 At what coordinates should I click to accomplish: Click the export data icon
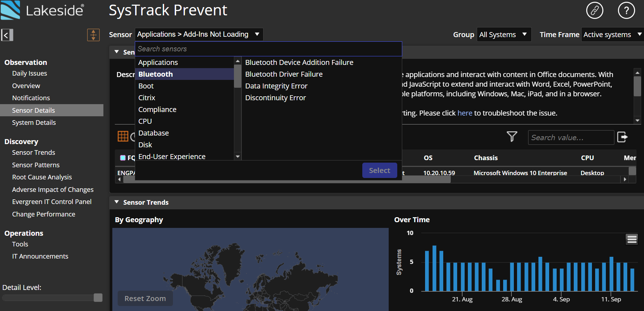pyautogui.click(x=622, y=137)
